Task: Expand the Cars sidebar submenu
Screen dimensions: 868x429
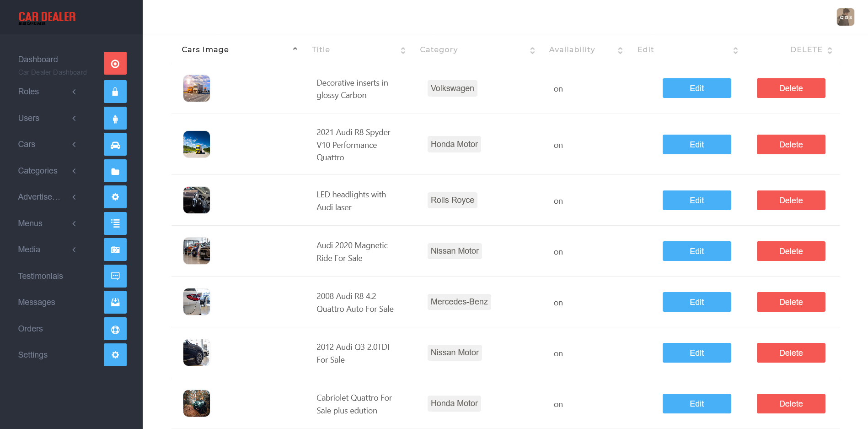Action: 74,144
